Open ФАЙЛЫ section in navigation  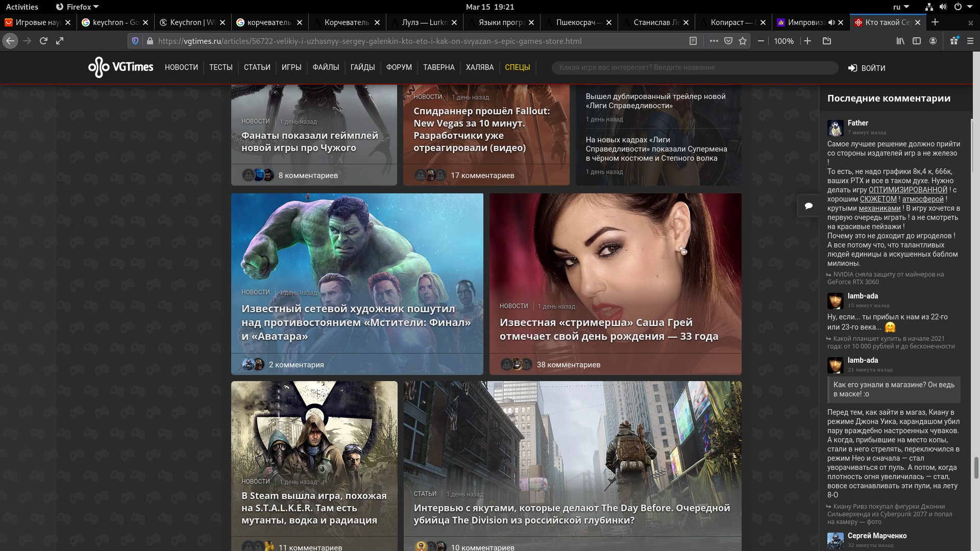(x=326, y=67)
